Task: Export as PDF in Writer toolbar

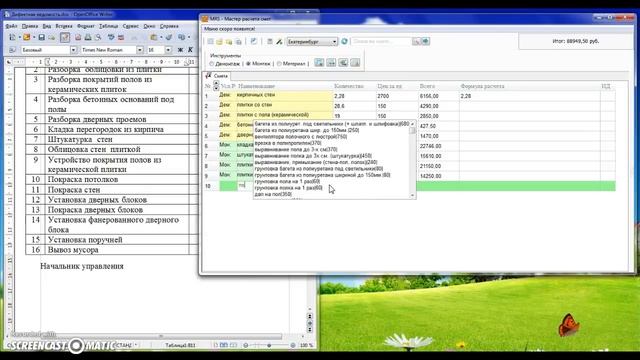Action: [78, 38]
